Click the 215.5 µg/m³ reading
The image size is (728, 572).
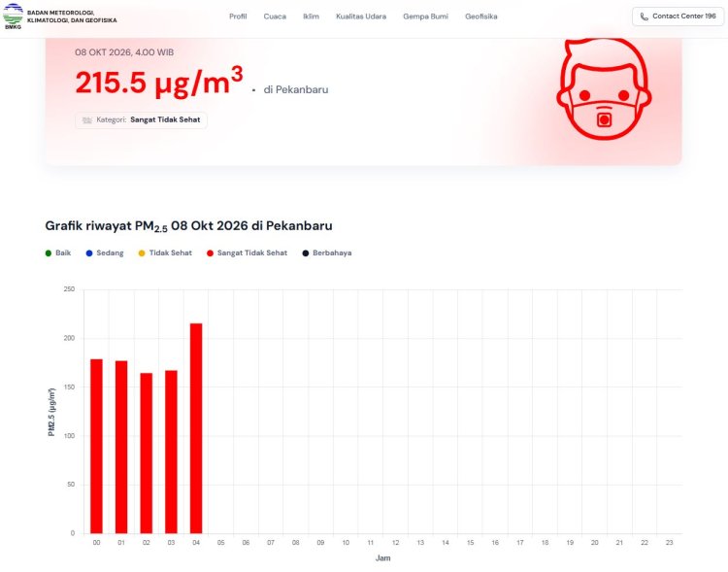coord(159,82)
